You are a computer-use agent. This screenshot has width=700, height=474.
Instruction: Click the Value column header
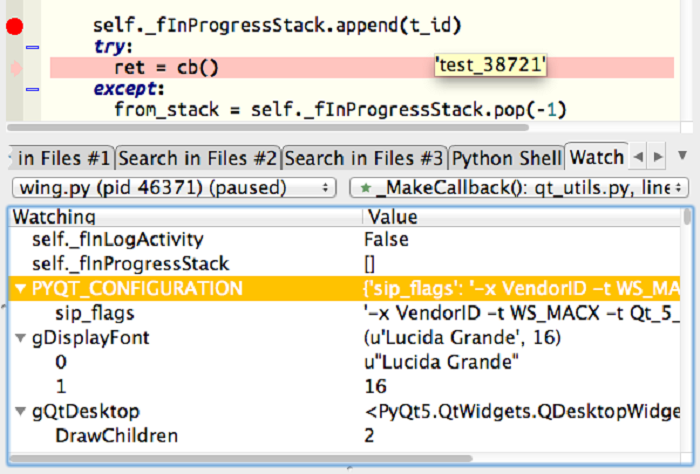(x=525, y=217)
